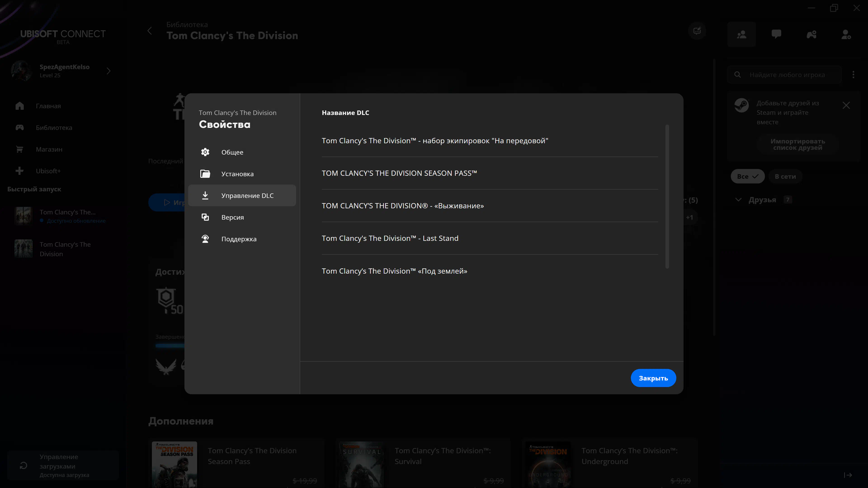Select the «Под землей» DLC row

[x=490, y=271]
